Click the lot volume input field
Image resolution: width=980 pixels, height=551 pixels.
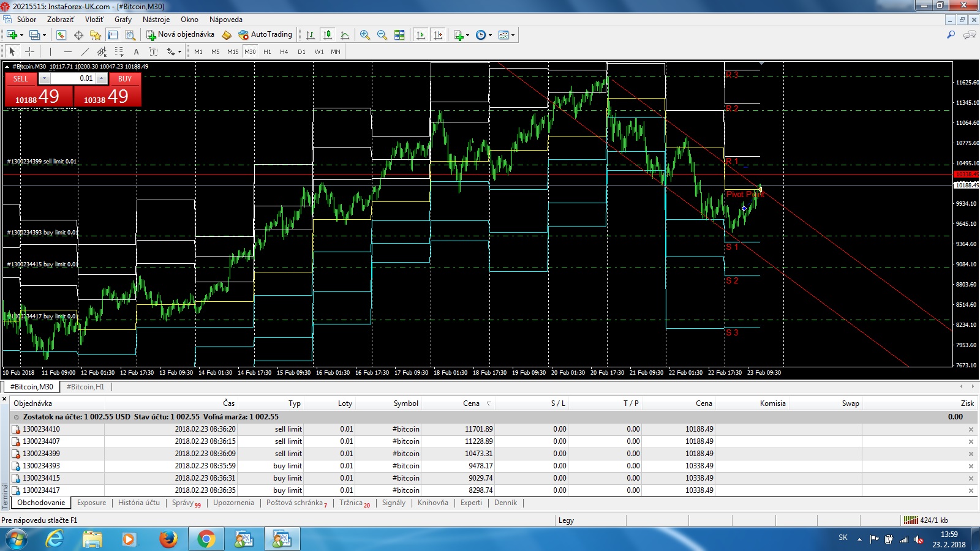72,78
